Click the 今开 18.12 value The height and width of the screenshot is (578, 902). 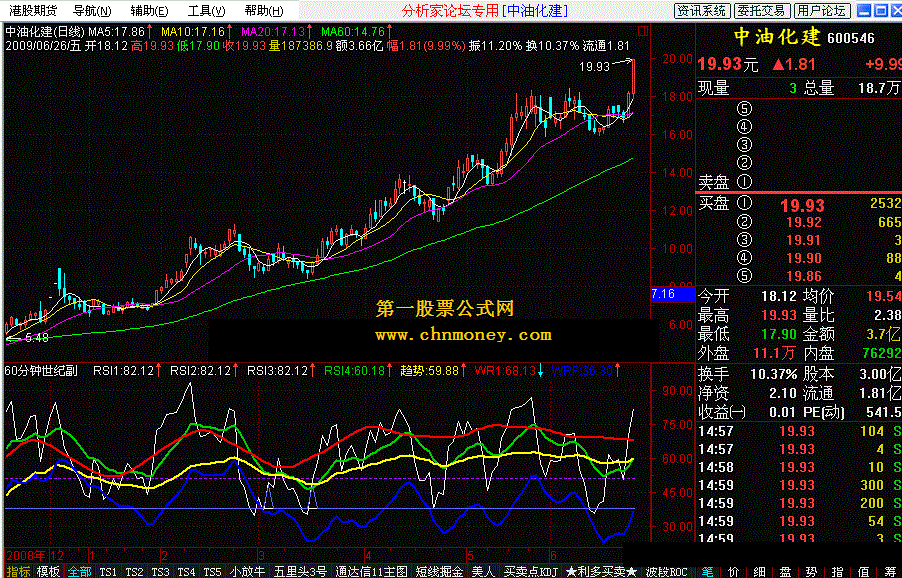pyautogui.click(x=779, y=296)
